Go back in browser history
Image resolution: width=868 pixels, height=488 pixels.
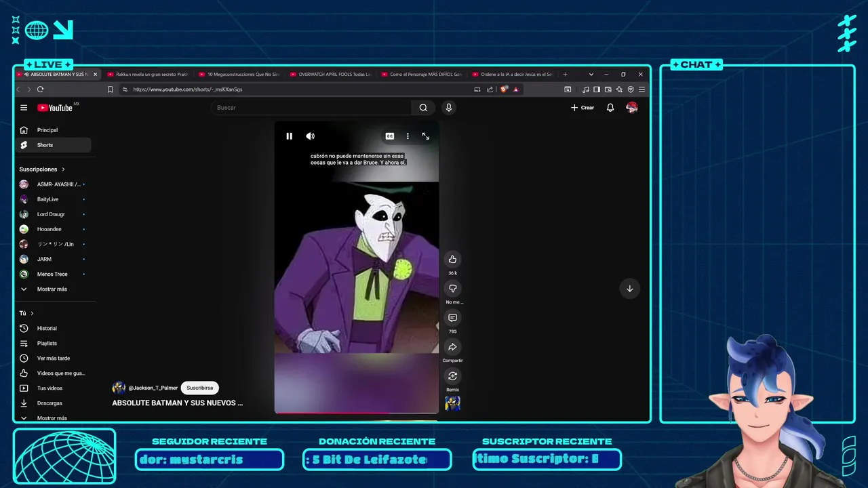(19, 89)
